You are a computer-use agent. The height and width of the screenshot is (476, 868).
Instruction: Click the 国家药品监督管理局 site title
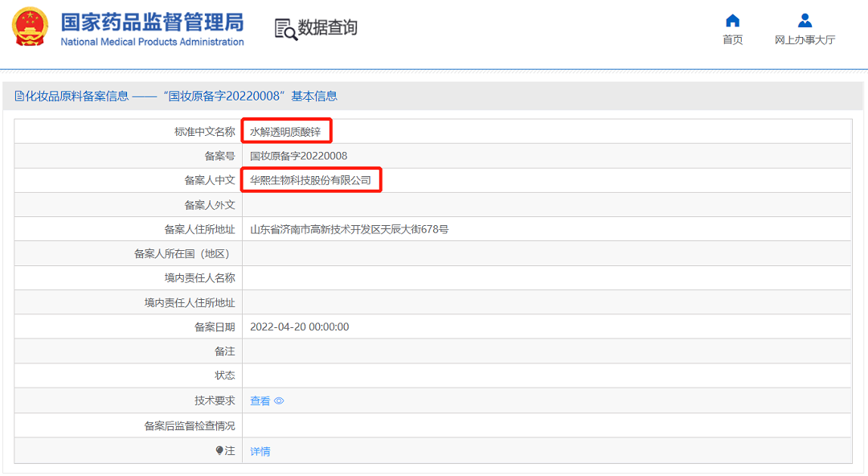point(152,22)
